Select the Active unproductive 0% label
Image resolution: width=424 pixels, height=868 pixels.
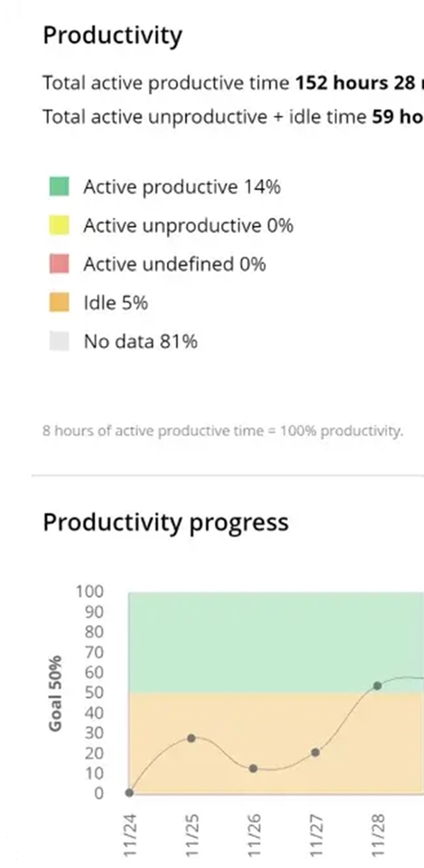tap(188, 226)
